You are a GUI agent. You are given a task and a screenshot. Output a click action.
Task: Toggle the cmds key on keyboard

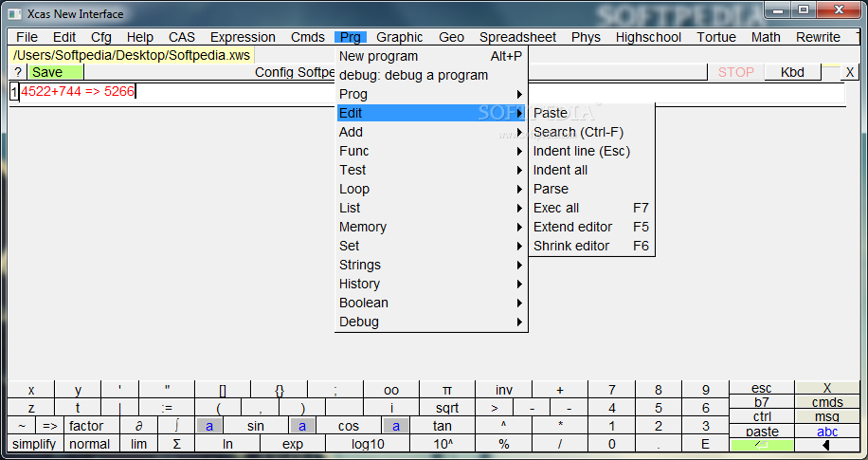(827, 402)
